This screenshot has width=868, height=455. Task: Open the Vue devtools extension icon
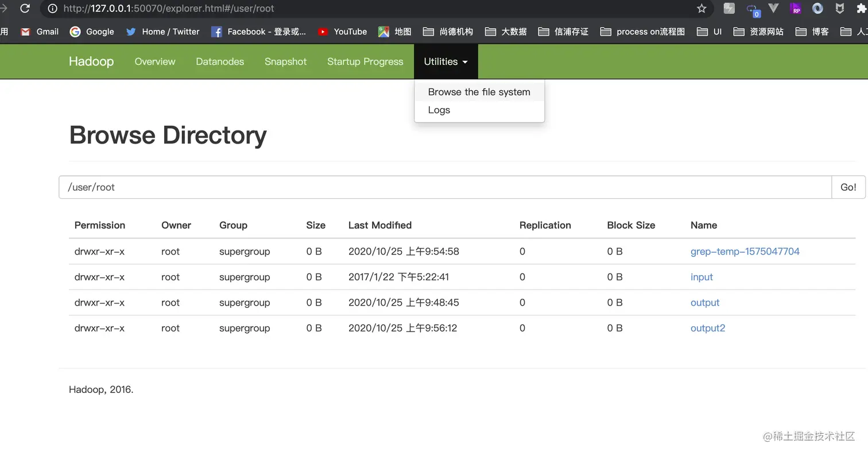click(773, 8)
